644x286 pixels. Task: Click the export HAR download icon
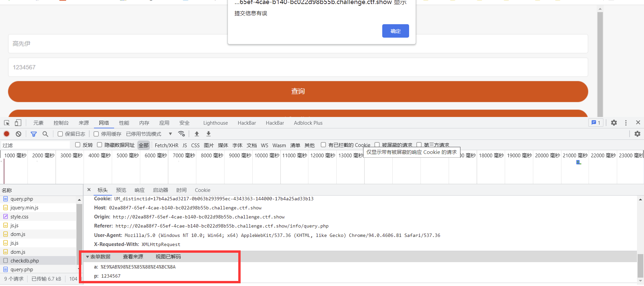coord(208,134)
